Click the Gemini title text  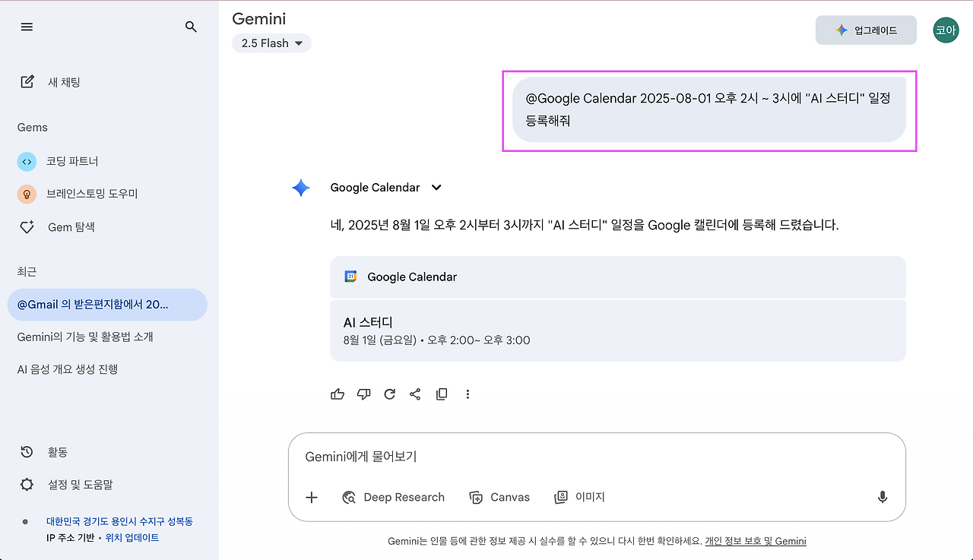pyautogui.click(x=259, y=18)
